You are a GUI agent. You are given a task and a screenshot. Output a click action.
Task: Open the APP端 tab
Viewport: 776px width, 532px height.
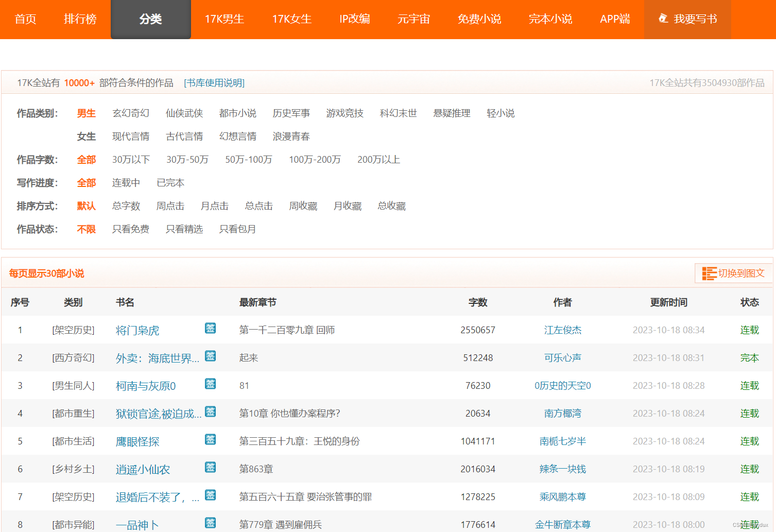tap(615, 19)
